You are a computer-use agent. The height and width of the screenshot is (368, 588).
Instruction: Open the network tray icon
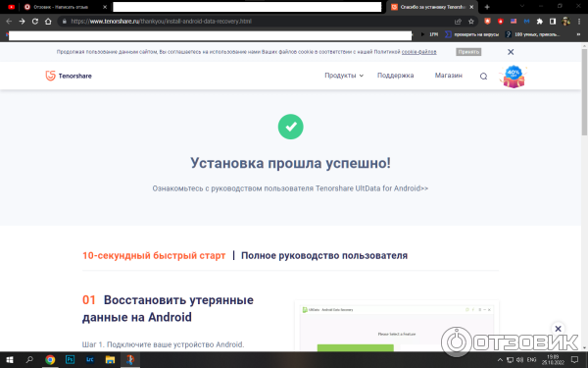510,360
